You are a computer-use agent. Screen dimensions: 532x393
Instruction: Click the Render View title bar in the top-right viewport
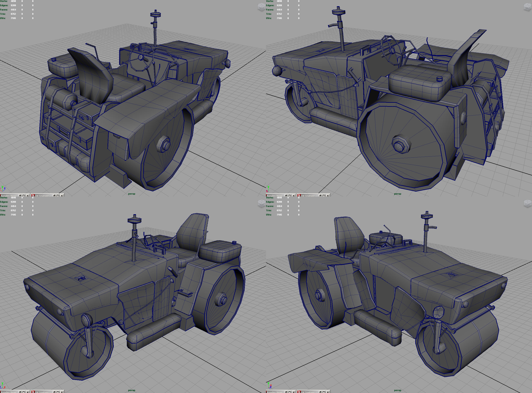274,196
